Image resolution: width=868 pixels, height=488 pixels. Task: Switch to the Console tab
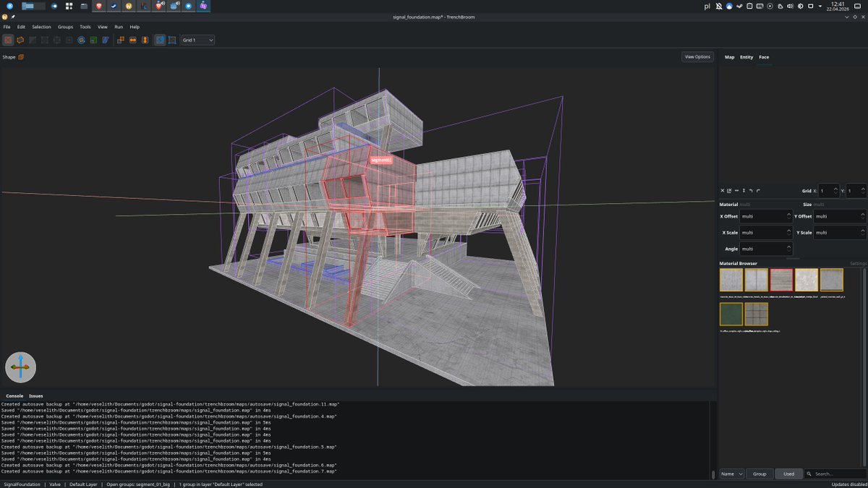pyautogui.click(x=14, y=396)
